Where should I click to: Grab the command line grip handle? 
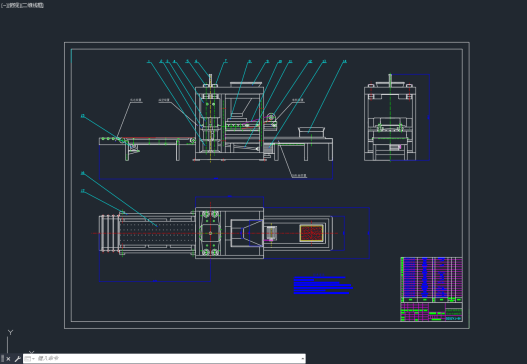[x=2, y=359]
